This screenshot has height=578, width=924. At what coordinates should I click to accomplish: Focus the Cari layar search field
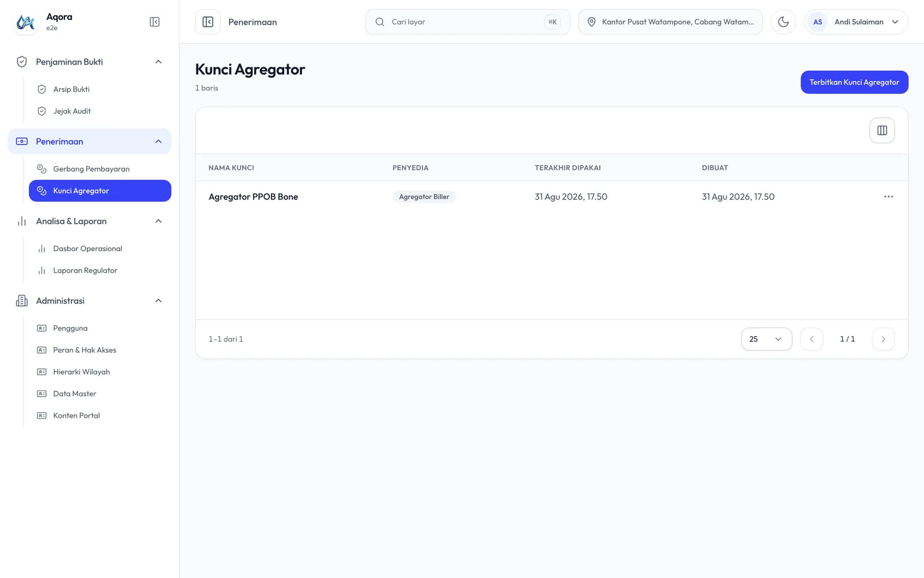(467, 22)
